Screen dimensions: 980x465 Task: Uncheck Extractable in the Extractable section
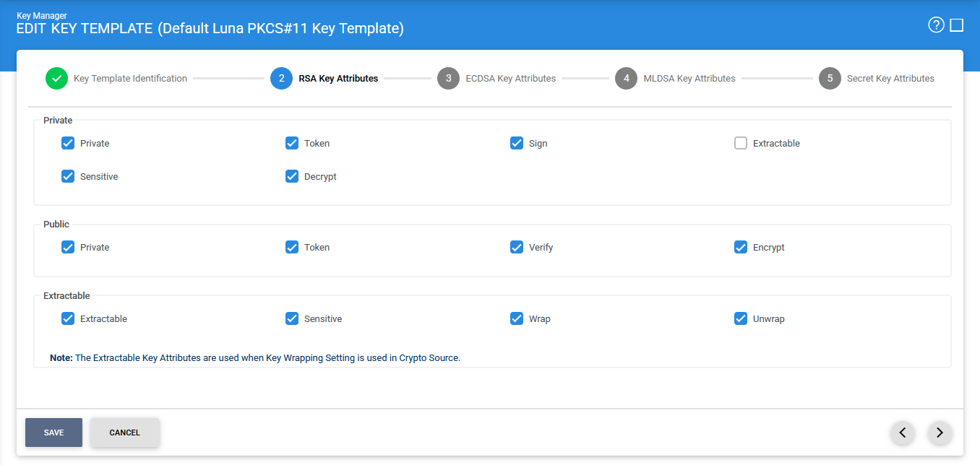tap(68, 318)
